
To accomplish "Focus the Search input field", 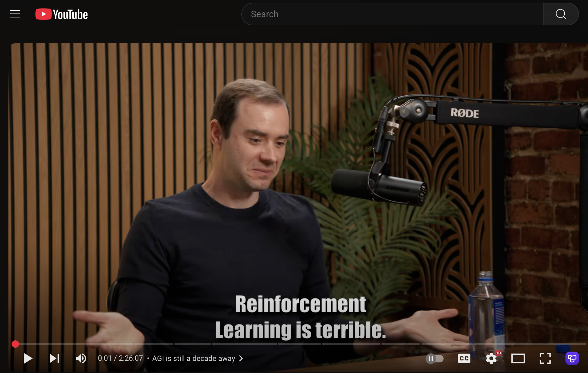I will (x=392, y=14).
